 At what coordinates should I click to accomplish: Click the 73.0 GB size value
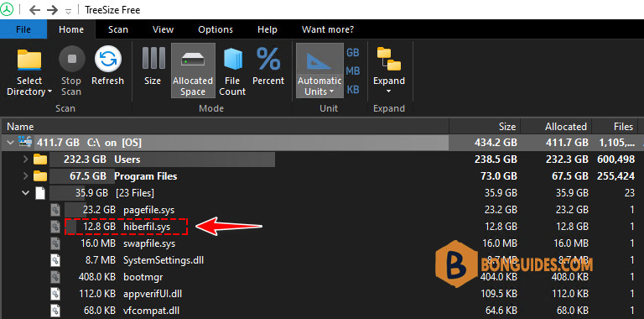point(499,176)
